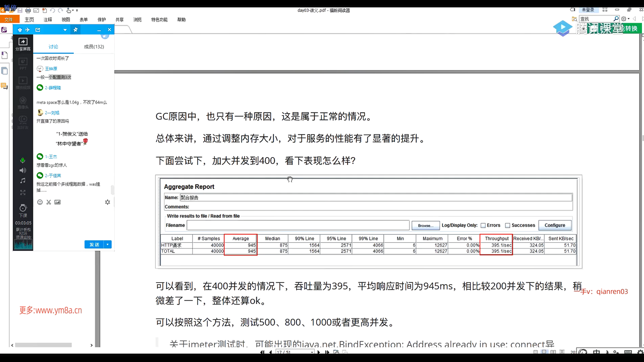Open the 注释 menu
The image size is (644, 362).
pos(48,19)
